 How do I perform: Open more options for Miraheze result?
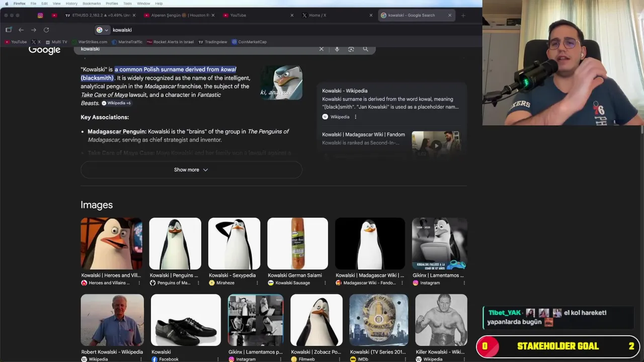tap(257, 283)
